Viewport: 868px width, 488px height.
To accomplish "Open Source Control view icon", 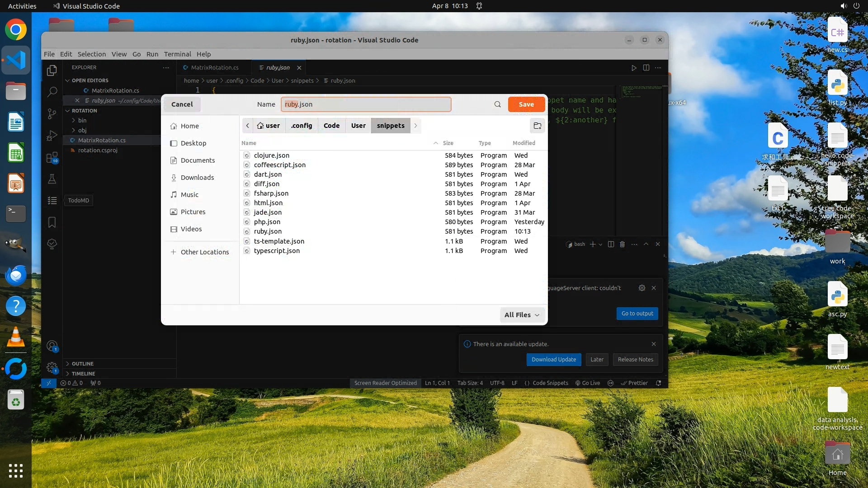I will (x=52, y=114).
